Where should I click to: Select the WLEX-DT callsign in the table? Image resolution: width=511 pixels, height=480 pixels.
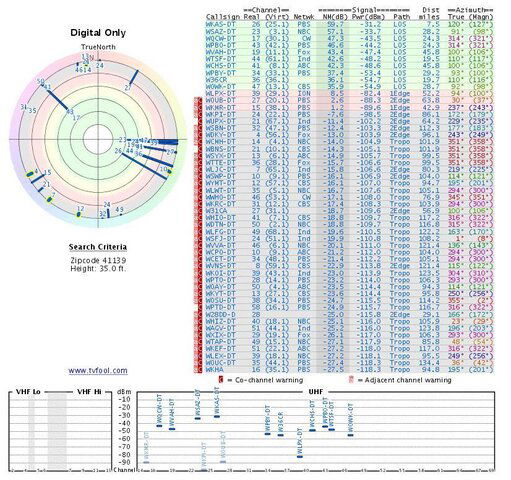220,356
